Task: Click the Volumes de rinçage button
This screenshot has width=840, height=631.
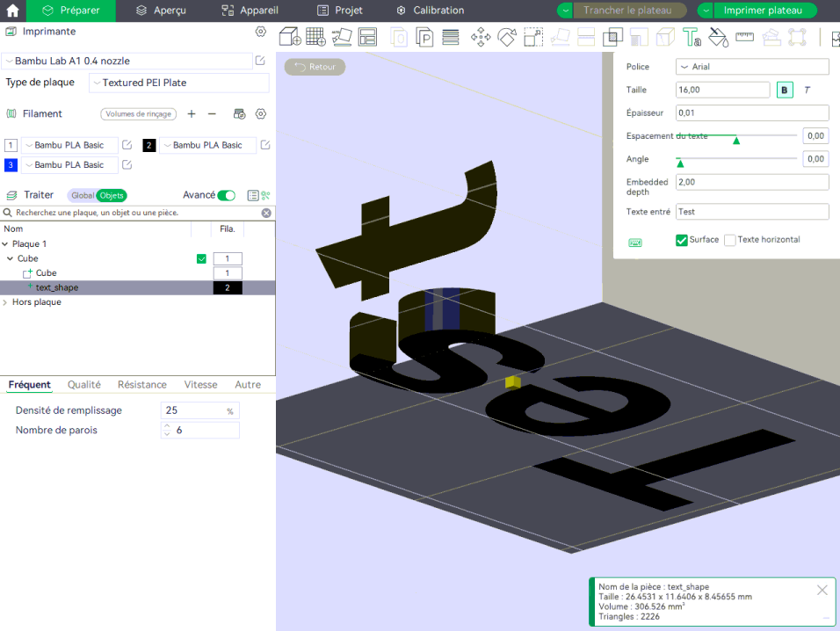Action: 139,114
